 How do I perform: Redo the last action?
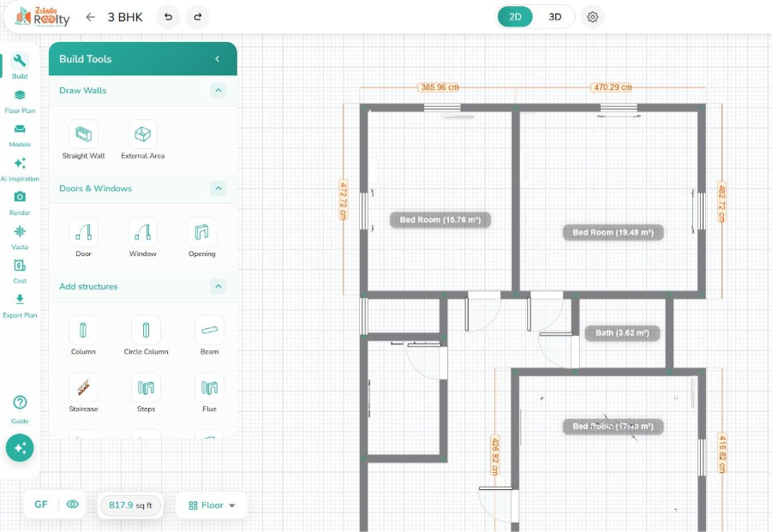click(197, 17)
